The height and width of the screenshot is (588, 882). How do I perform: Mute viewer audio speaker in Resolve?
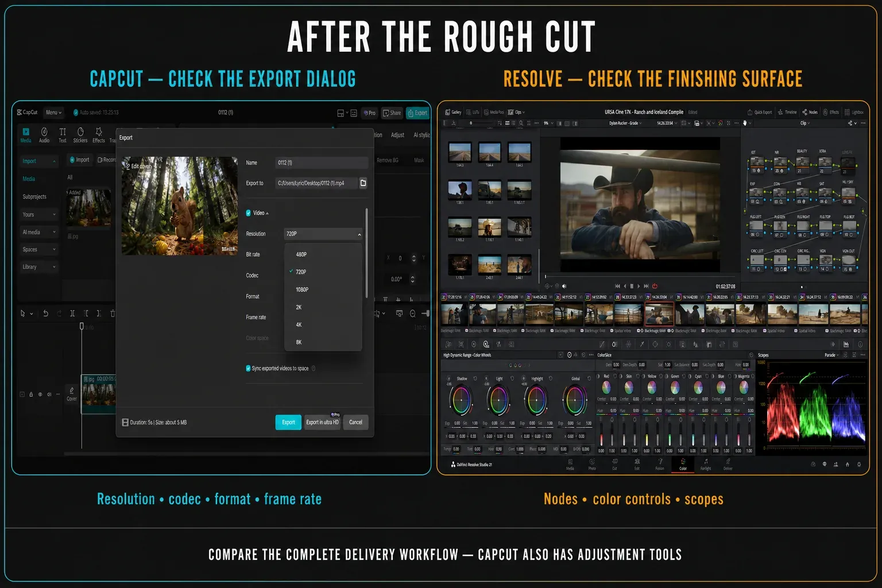click(x=564, y=286)
